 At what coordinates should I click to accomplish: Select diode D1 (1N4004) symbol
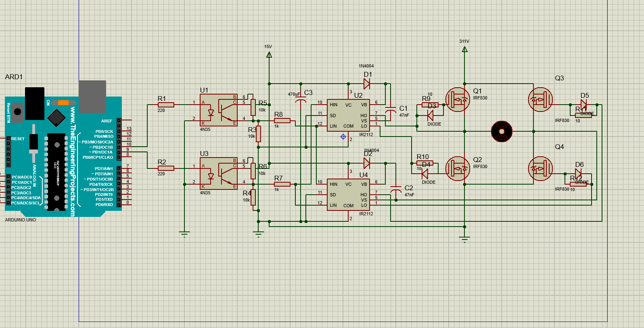coord(367,84)
